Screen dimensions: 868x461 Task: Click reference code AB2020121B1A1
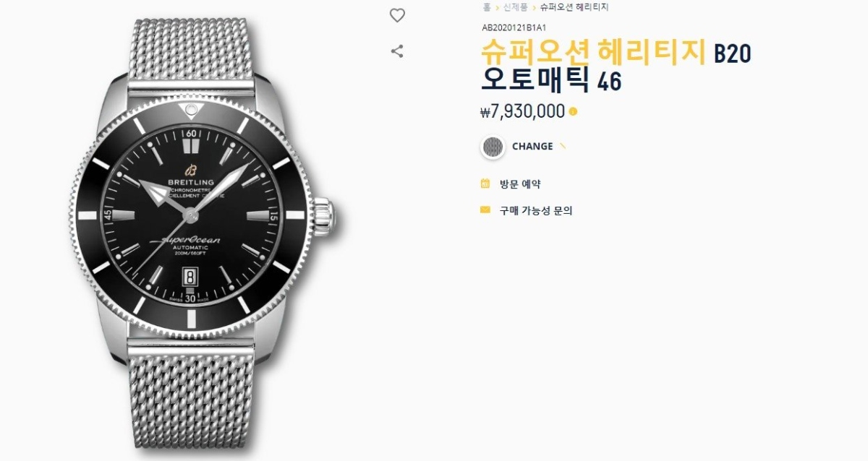[x=514, y=28]
